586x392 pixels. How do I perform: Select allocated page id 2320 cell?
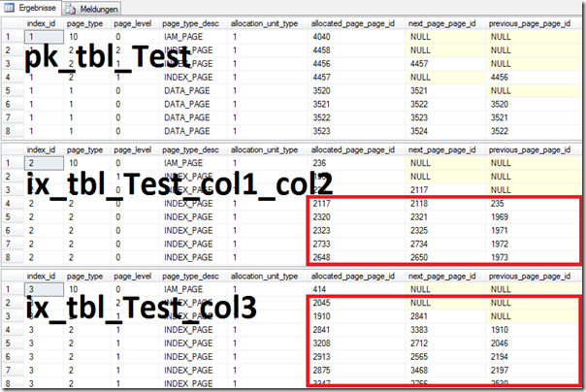[356, 217]
